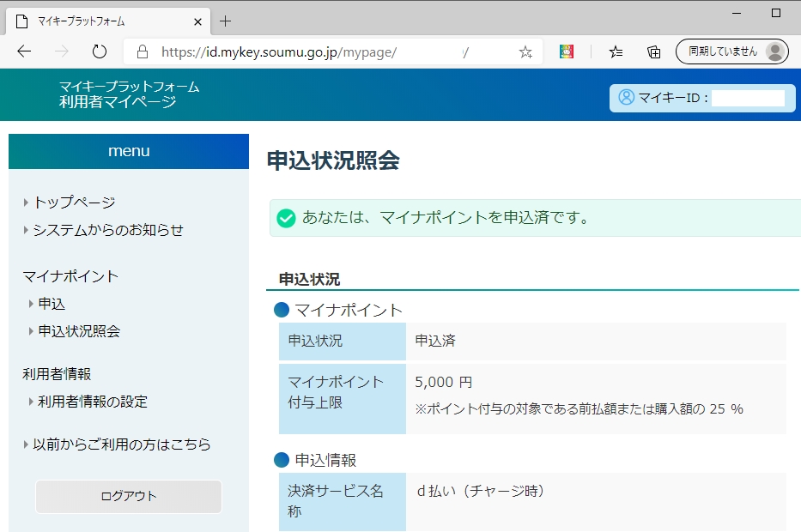Click the 申込状況照会 page heading
801x532 pixels.
(x=333, y=160)
